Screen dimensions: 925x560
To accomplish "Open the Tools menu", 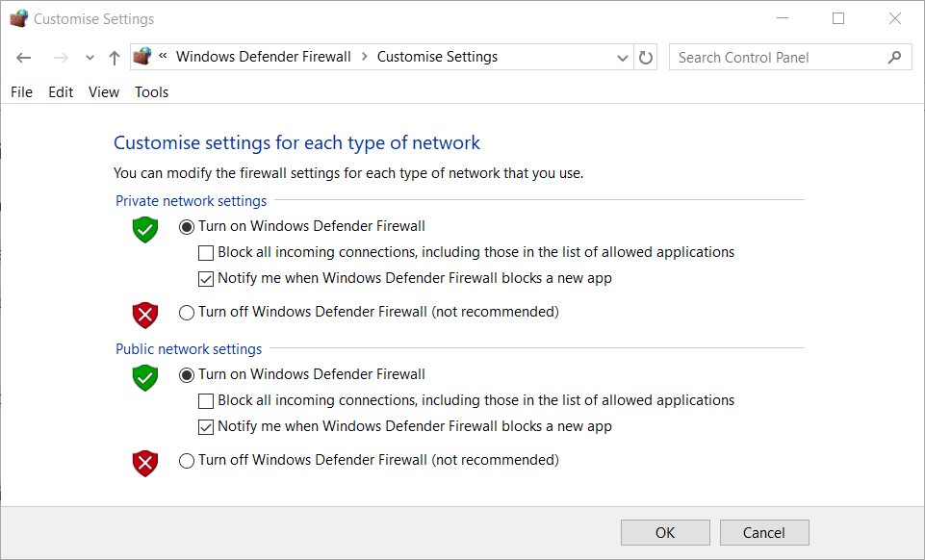I will [x=152, y=92].
